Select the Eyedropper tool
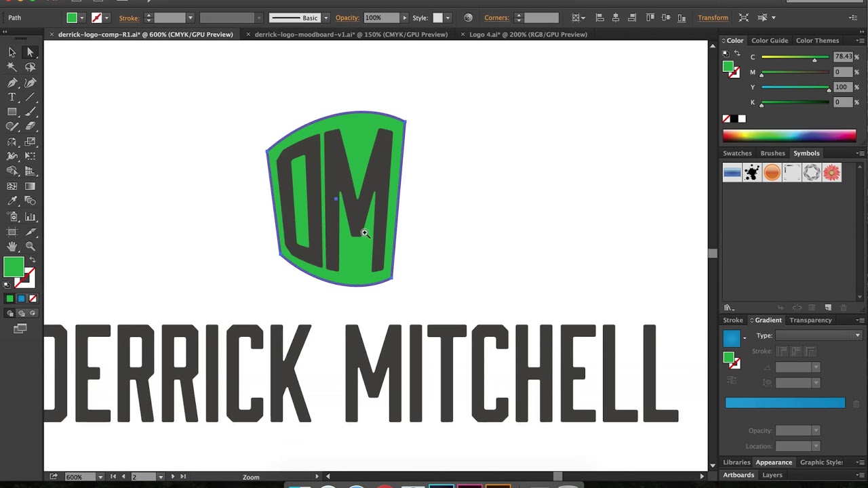 point(12,201)
